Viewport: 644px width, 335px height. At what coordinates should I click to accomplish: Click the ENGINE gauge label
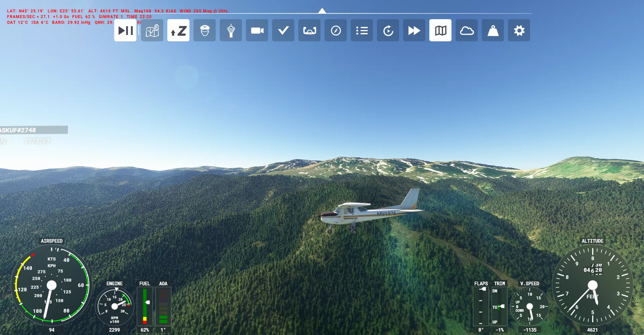[115, 284]
